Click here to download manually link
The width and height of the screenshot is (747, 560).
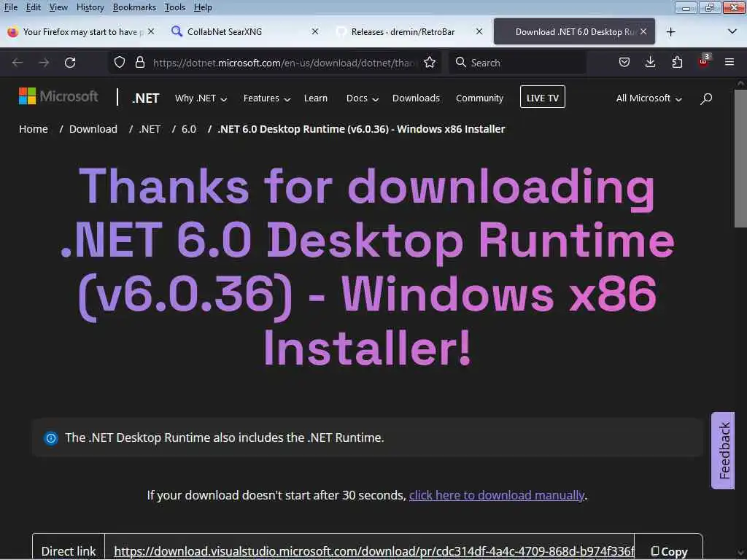496,495
